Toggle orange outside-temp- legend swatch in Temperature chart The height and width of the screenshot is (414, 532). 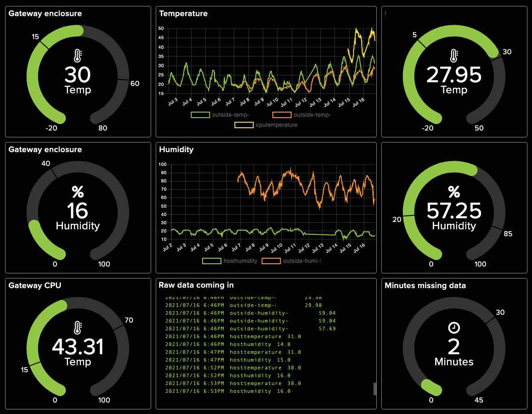point(282,115)
